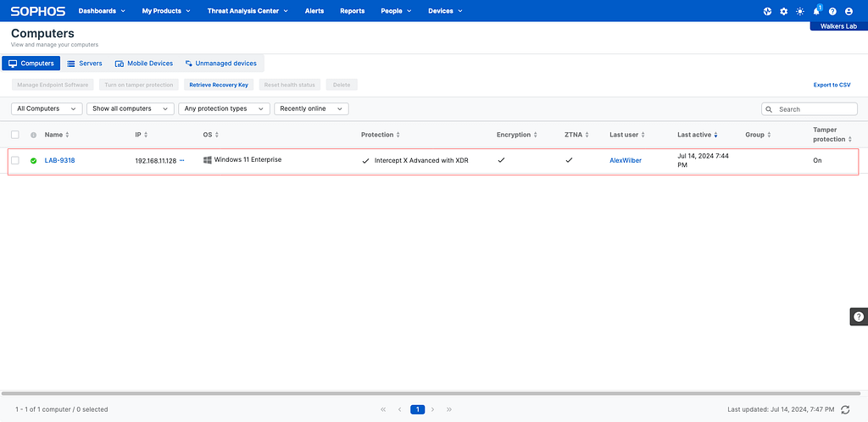Open the LAB-9318 computer link
This screenshot has width=868, height=422.
point(59,160)
